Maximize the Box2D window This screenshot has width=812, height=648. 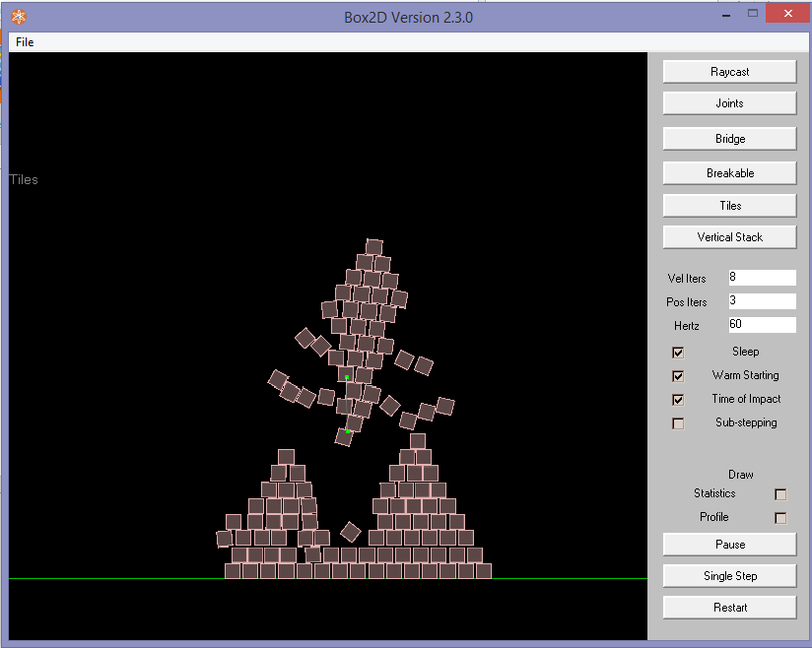pos(753,14)
